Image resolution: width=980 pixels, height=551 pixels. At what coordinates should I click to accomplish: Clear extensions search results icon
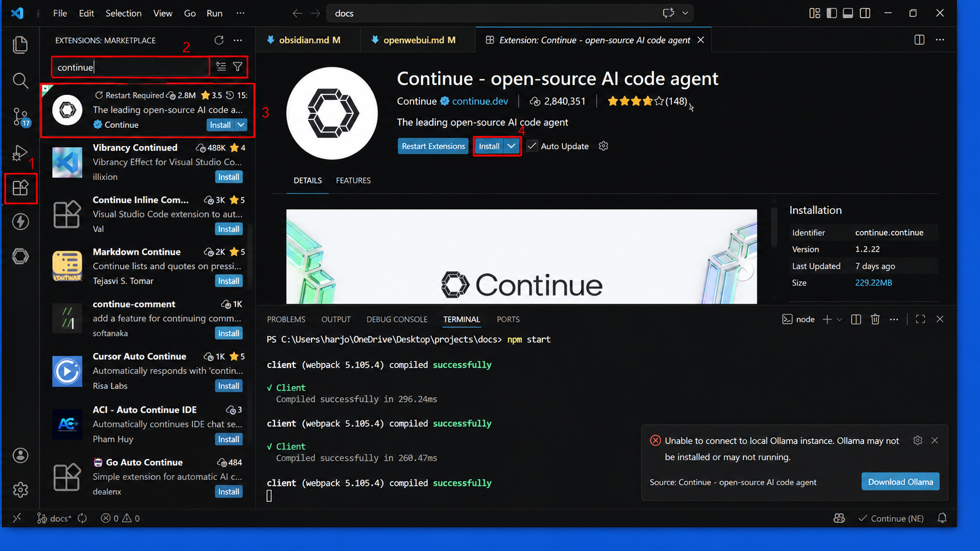[221, 67]
